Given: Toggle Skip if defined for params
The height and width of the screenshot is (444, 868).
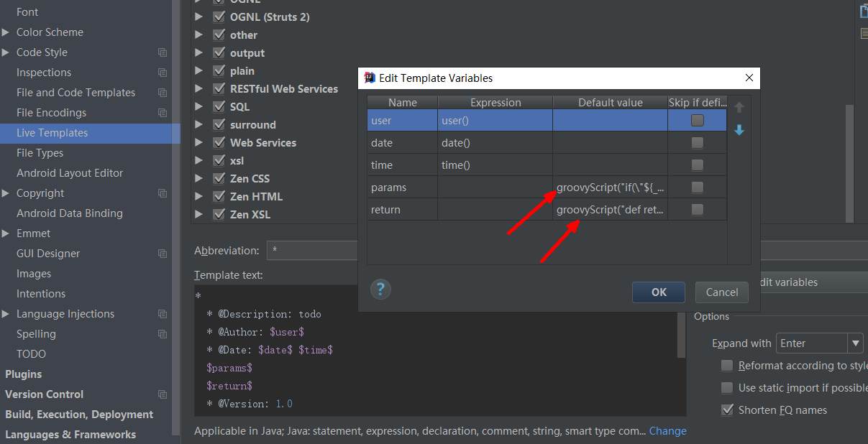Looking at the screenshot, I should point(697,188).
